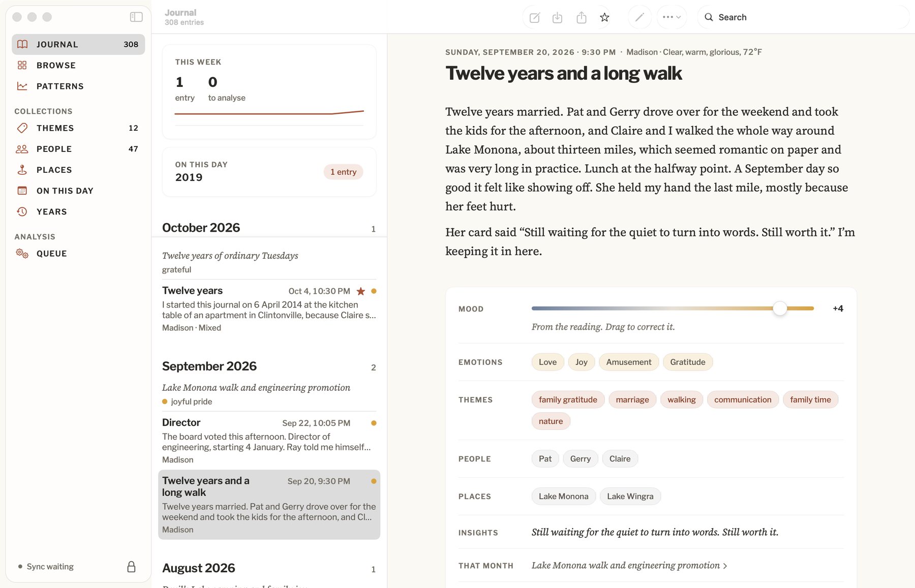Click the marriage theme tag

click(x=632, y=399)
